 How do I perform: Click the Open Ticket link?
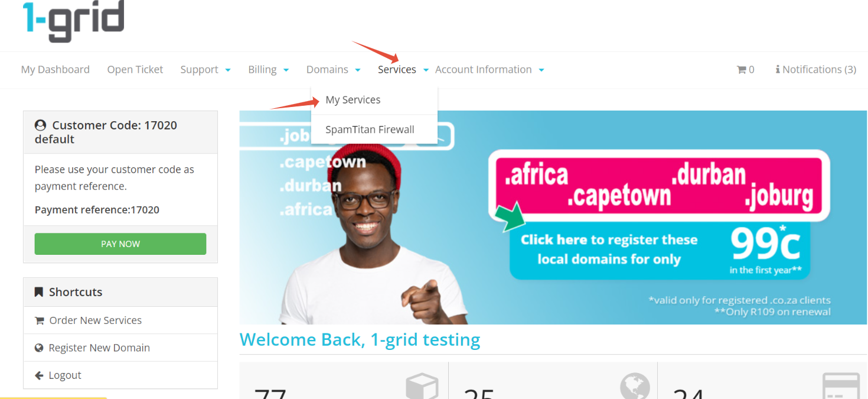point(135,70)
